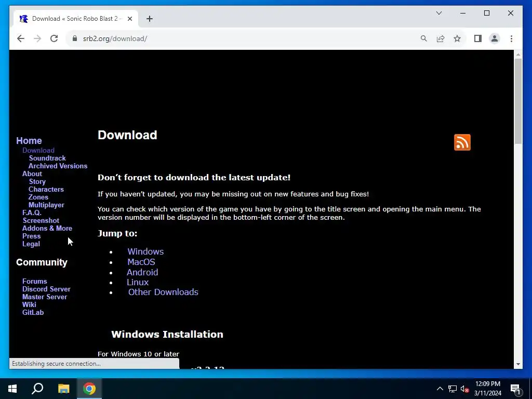Open the Archived Versions link

tap(58, 166)
